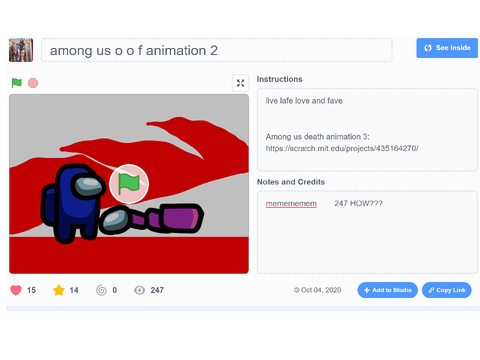Click the Copy Link button
The width and height of the screenshot is (480, 360).
[447, 290]
